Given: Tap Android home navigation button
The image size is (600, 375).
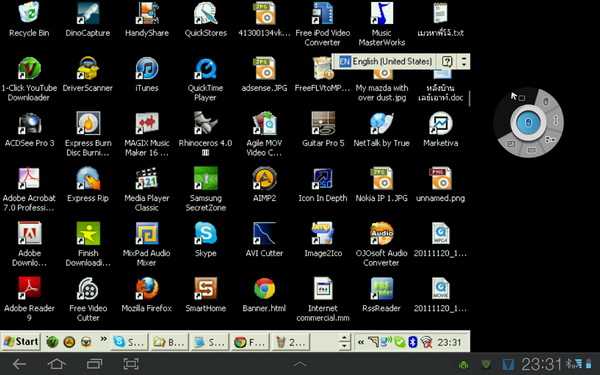Looking at the screenshot, I should pyautogui.click(x=56, y=364).
